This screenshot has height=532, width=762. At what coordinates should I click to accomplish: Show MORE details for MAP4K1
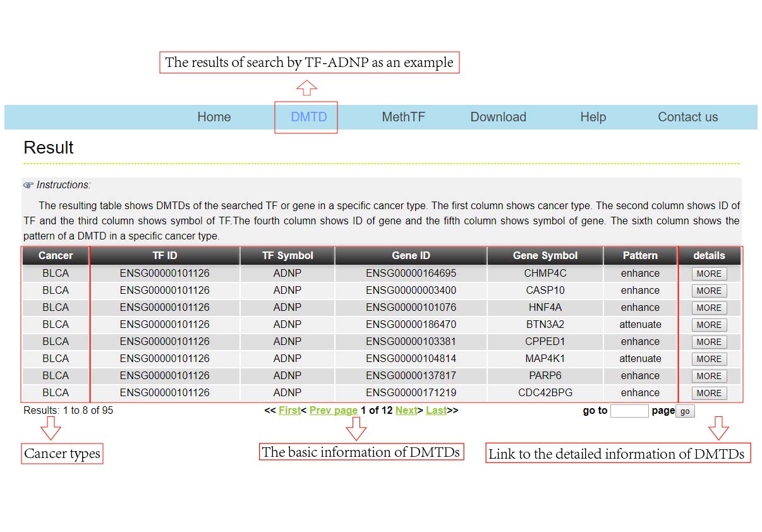pos(709,360)
